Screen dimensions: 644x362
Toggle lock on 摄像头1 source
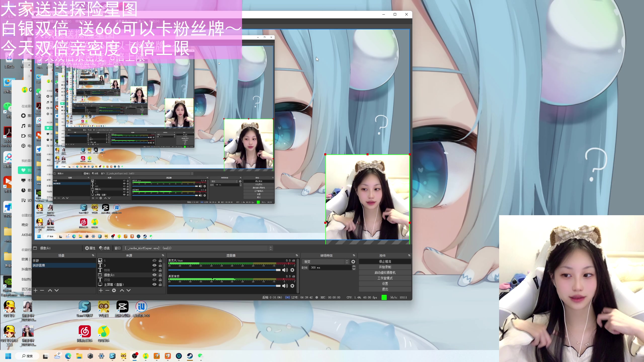click(160, 275)
